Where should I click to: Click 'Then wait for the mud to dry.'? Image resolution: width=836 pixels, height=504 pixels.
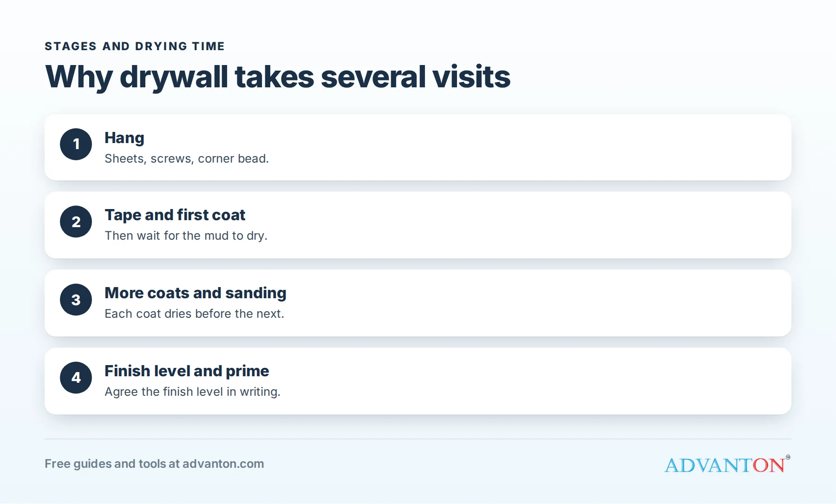(x=186, y=236)
